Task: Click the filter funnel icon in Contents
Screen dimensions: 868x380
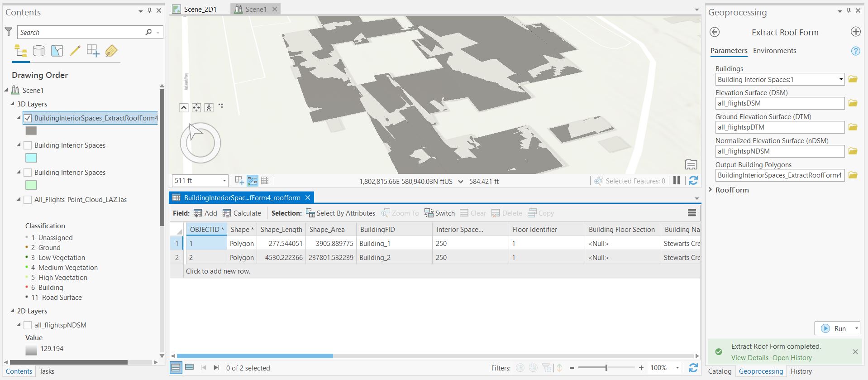Action: (x=9, y=31)
